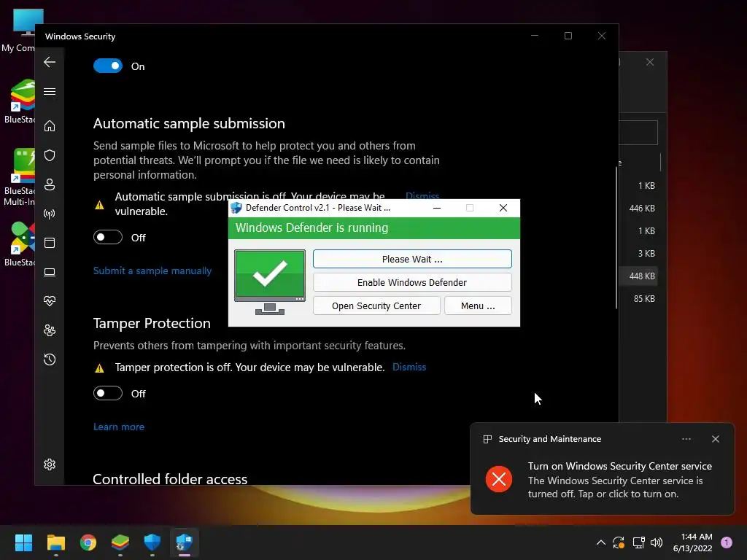Select the 85 KB file row
This screenshot has width=747, height=560.
[x=638, y=298]
